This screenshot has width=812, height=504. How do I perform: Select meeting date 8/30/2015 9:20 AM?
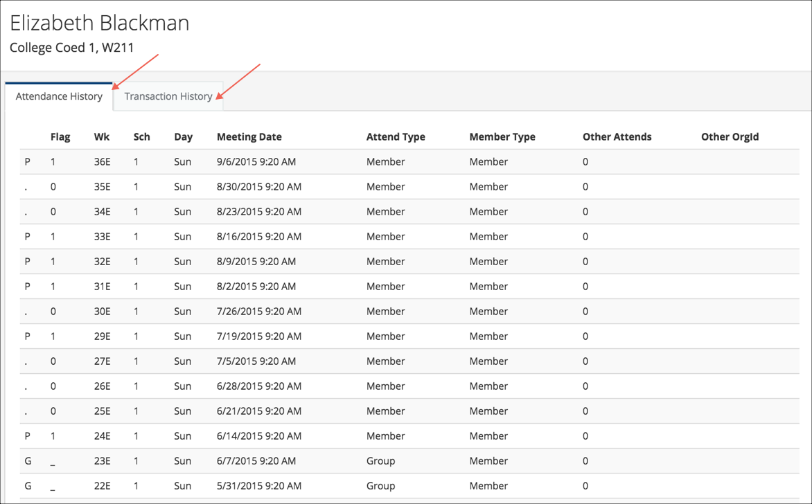point(259,187)
